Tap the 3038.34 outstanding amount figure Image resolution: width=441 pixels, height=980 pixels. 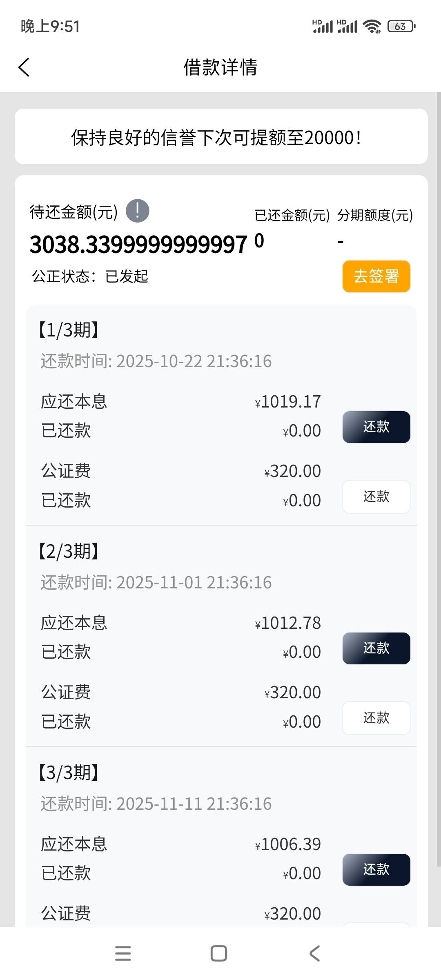pyautogui.click(x=138, y=245)
